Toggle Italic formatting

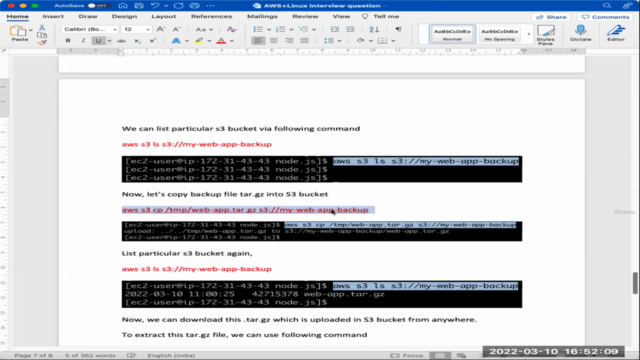[83, 41]
